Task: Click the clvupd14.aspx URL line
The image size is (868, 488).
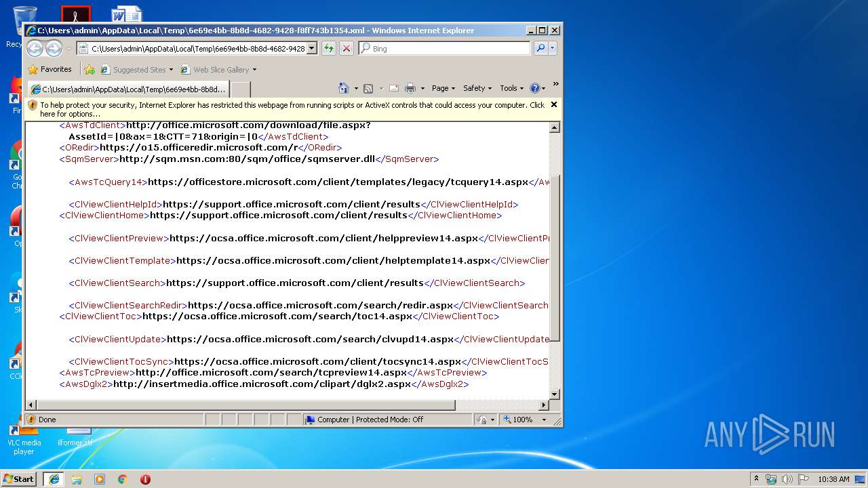Action: pos(310,339)
